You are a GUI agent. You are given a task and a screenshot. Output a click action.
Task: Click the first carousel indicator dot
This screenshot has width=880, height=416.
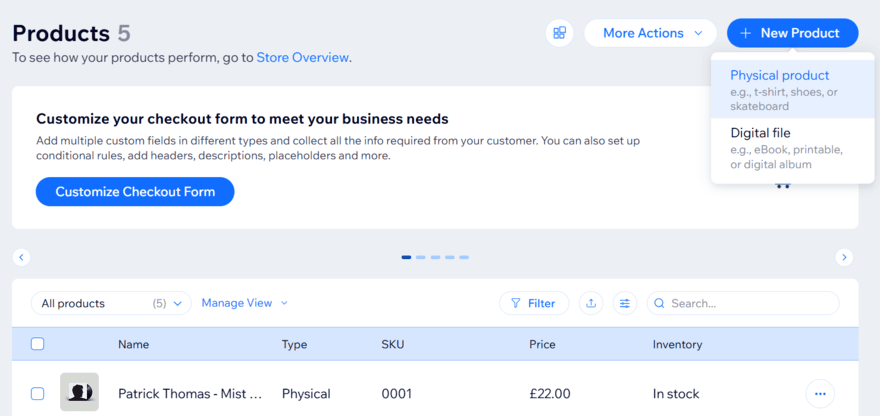[x=406, y=257]
